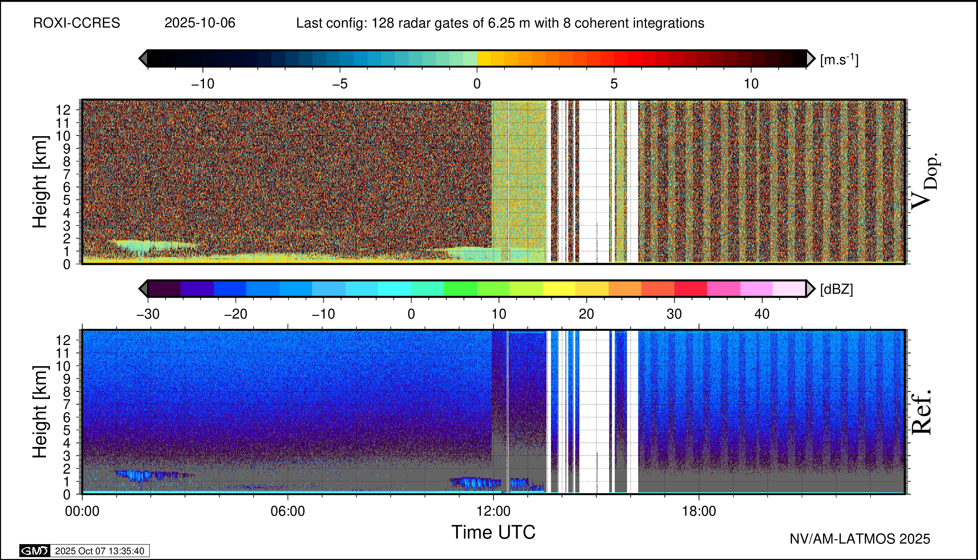Screen dimensions: 978x560
Task: Pick the pale pink swatch near 40 dBZ
Action: [x=789, y=288]
